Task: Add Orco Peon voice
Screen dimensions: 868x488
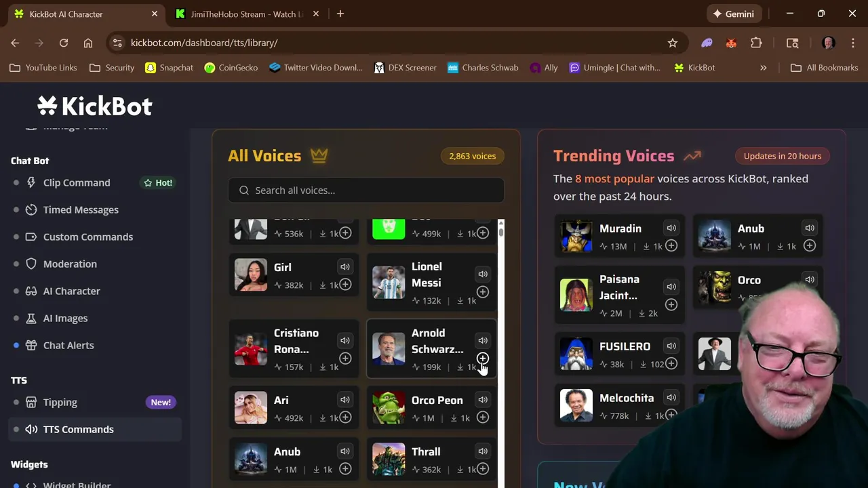Action: (x=483, y=418)
